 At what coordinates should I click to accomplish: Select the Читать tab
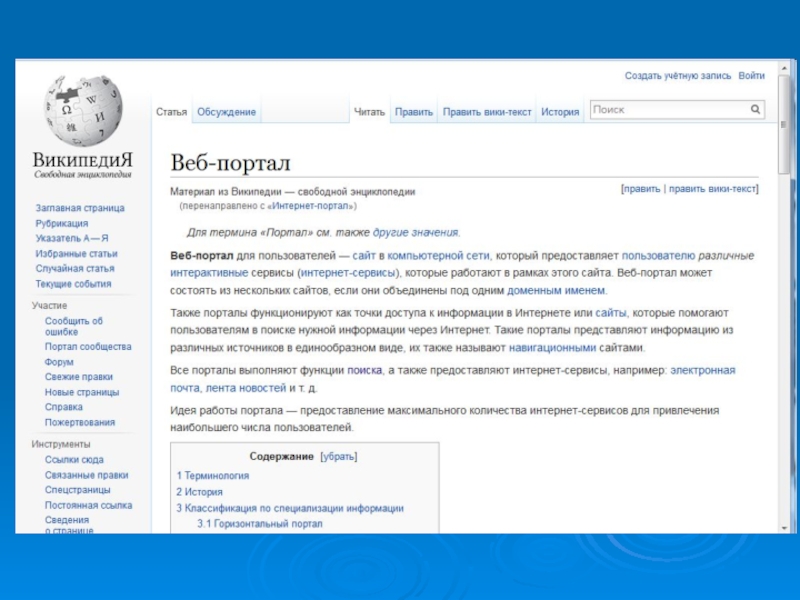click(369, 112)
